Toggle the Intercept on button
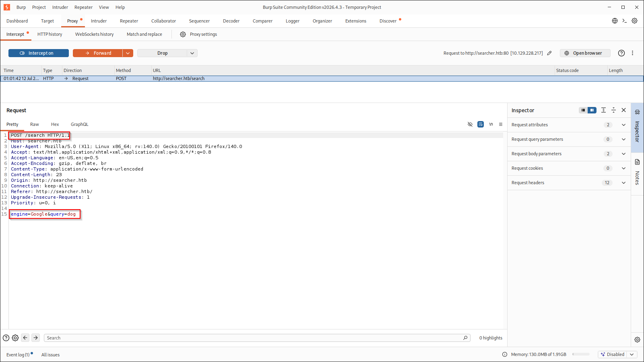 pyautogui.click(x=39, y=53)
